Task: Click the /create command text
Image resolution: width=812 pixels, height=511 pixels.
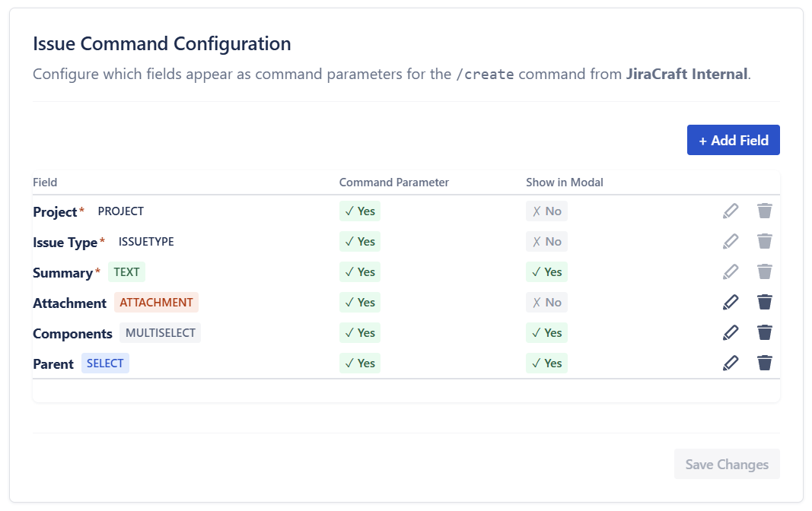Action: point(485,75)
